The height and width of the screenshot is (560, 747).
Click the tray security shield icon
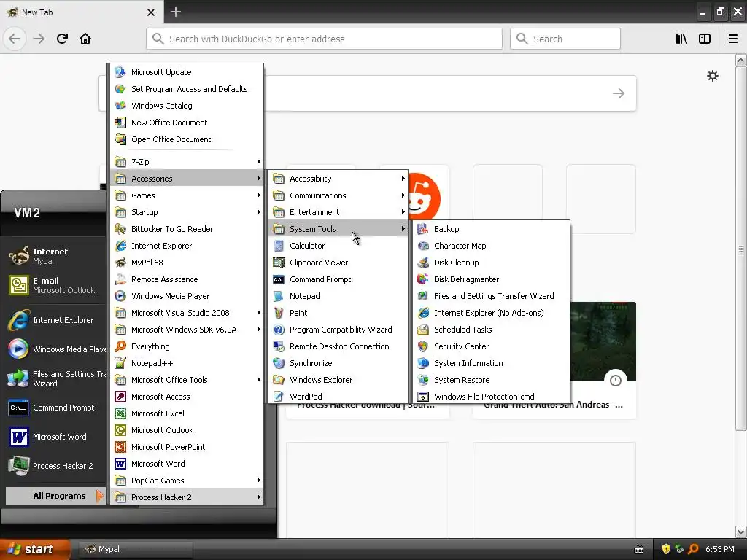[666, 549]
